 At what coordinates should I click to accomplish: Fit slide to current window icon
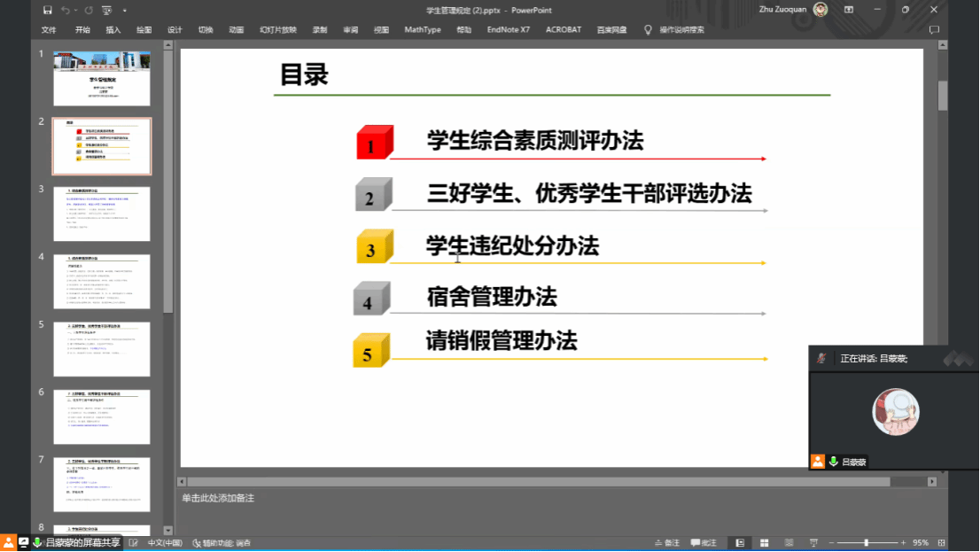944,542
